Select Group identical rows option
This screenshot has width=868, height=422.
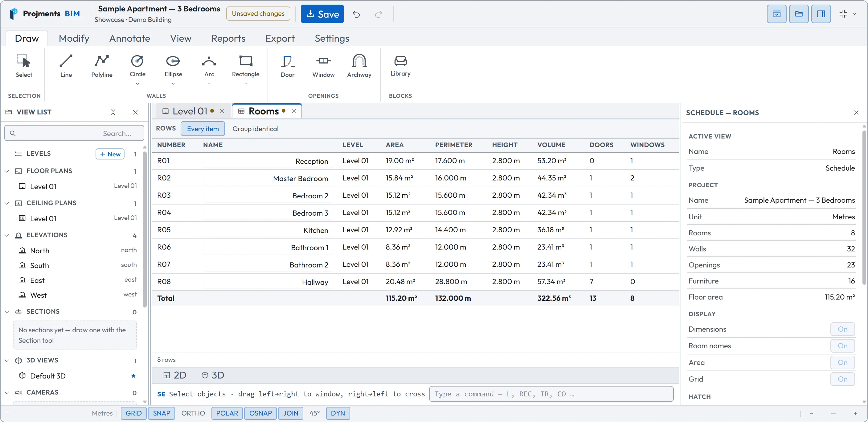[255, 129]
